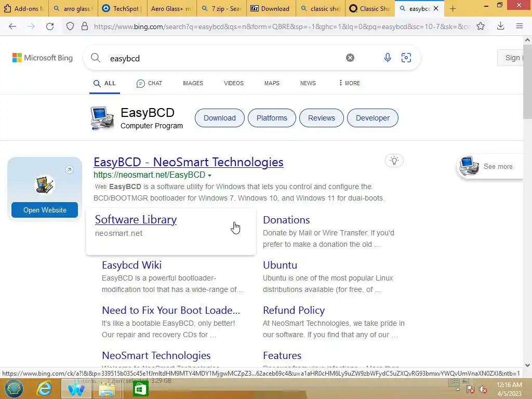Screen dimensions: 532x399
Task: Switch to the Download browser tab
Action: pyautogui.click(x=270, y=8)
